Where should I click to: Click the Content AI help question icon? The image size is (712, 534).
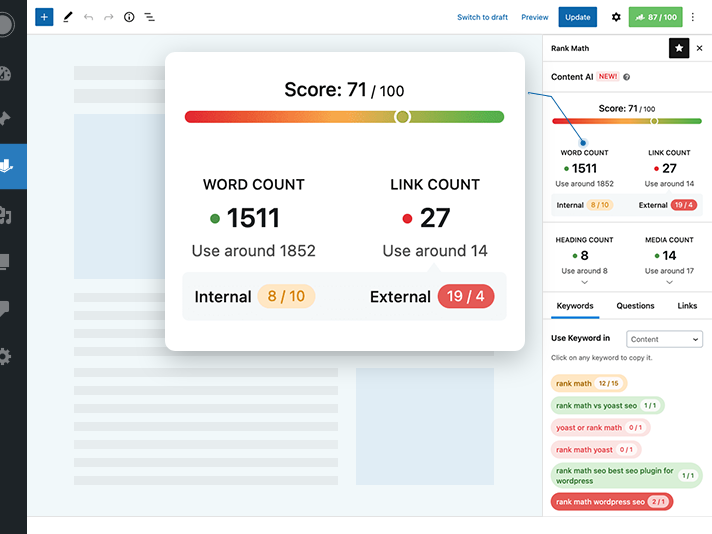[x=627, y=77]
